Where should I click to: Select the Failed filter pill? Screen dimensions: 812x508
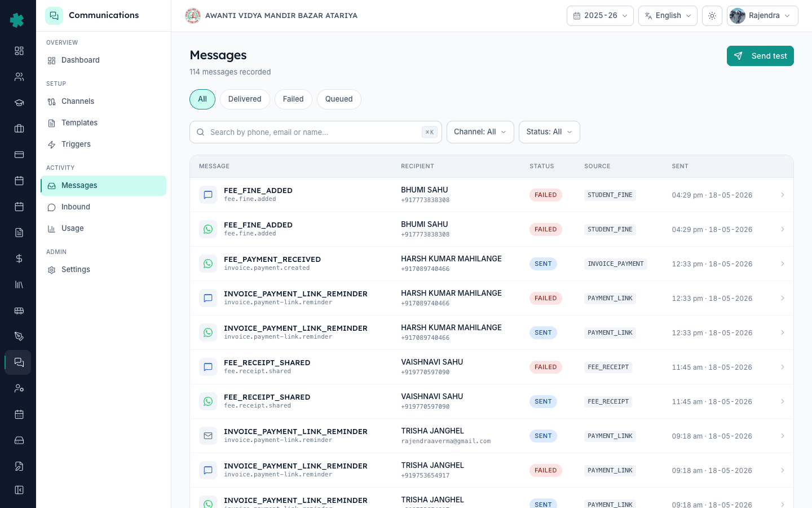pyautogui.click(x=293, y=99)
